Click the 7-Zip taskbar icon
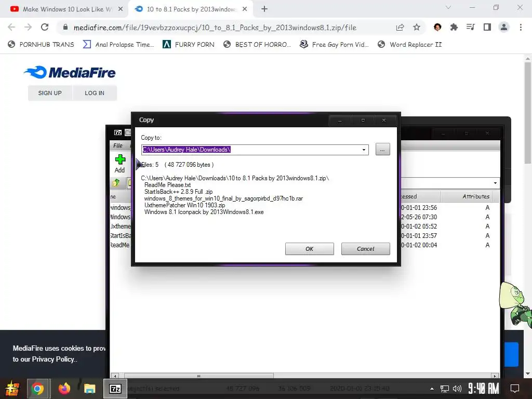 (115, 389)
